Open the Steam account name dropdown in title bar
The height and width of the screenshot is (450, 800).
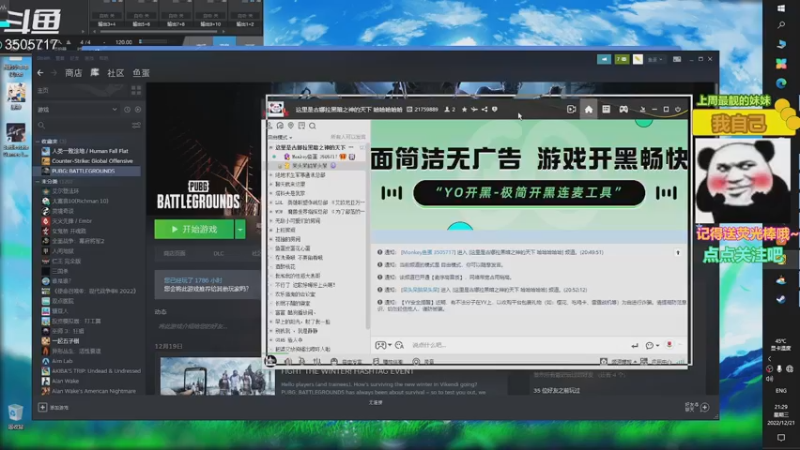click(x=656, y=60)
